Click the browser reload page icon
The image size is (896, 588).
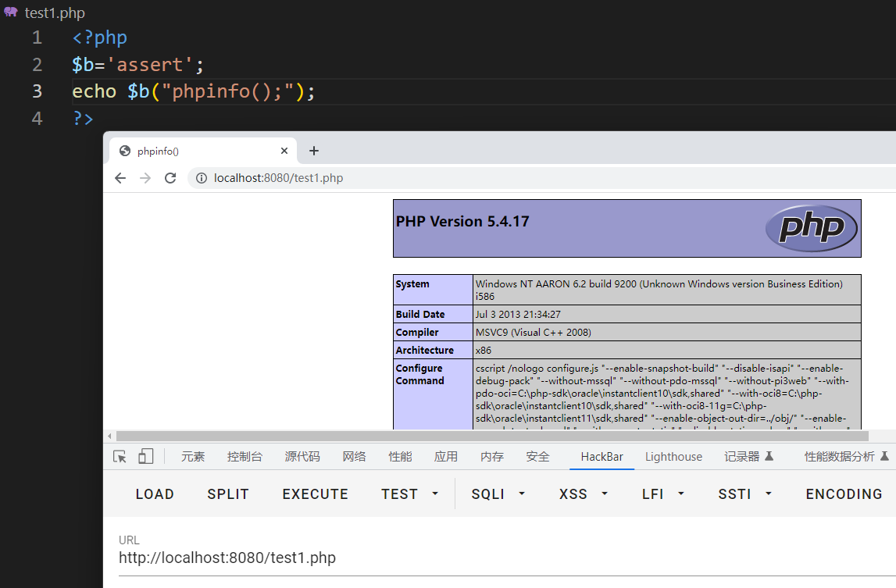coord(170,178)
